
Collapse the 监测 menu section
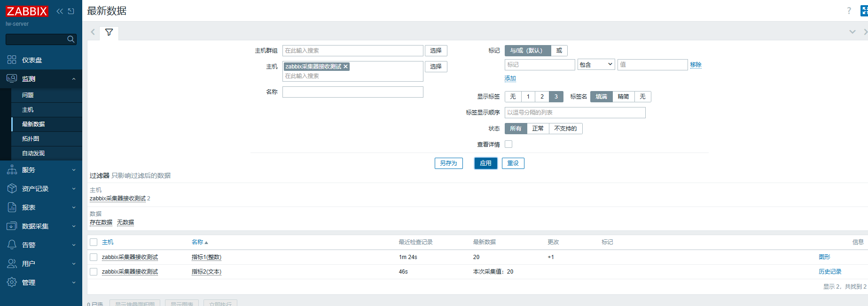[74, 79]
